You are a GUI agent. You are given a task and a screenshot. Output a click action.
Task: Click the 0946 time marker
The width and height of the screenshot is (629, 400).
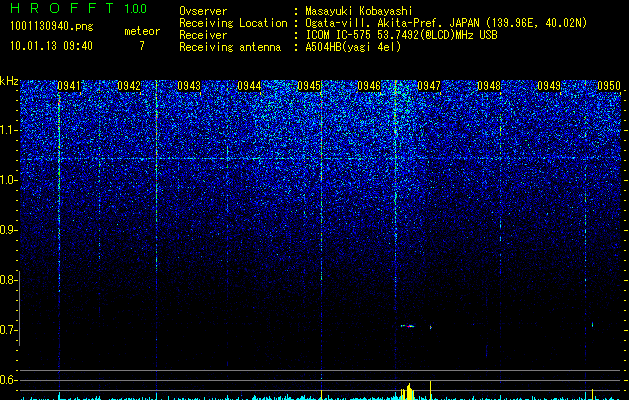coord(369,86)
